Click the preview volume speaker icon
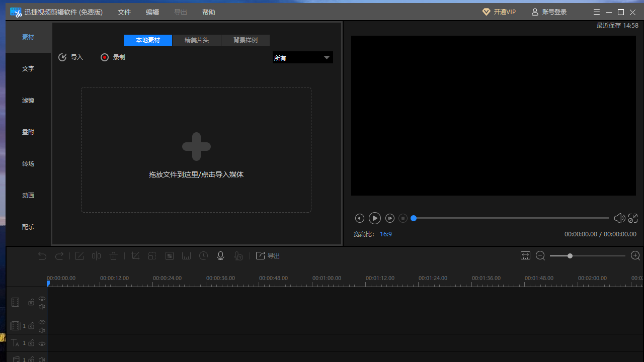Screen dimensions: 644x362 tap(619, 218)
